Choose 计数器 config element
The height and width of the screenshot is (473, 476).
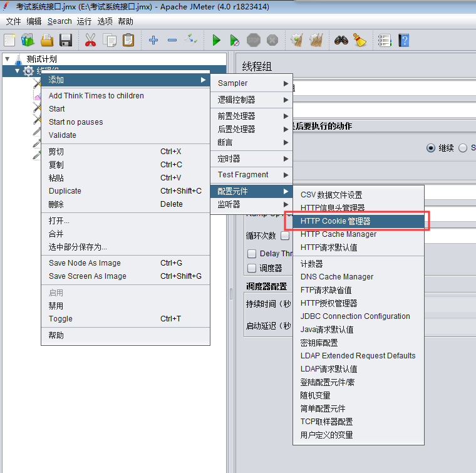click(x=358, y=264)
